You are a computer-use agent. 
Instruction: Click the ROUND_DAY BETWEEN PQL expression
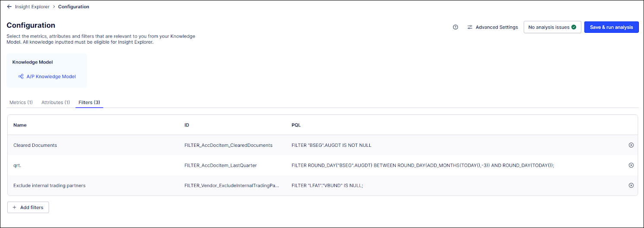423,165
